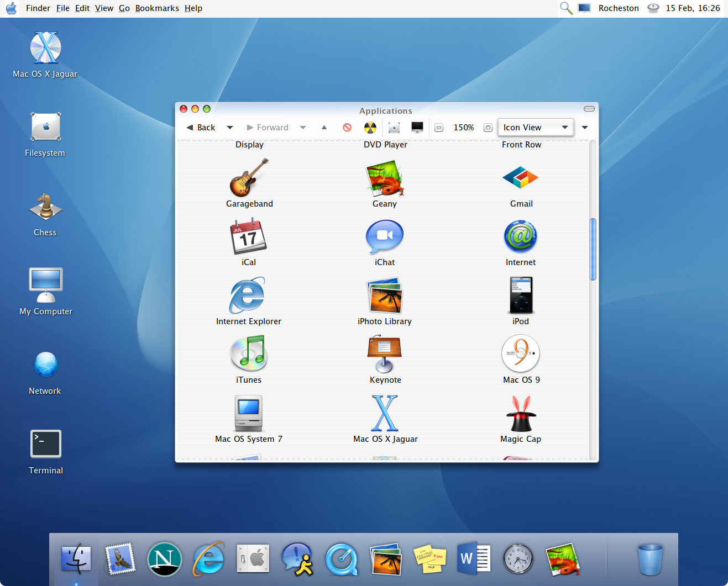728x586 pixels.
Task: Open the Icon View mode dropdown
Action: (x=536, y=128)
